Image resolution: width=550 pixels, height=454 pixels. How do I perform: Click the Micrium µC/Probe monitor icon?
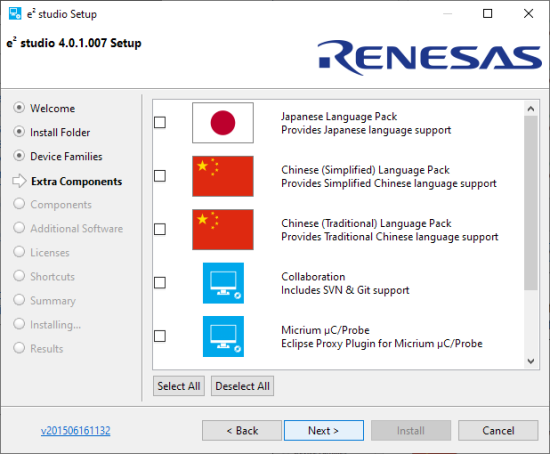click(223, 336)
